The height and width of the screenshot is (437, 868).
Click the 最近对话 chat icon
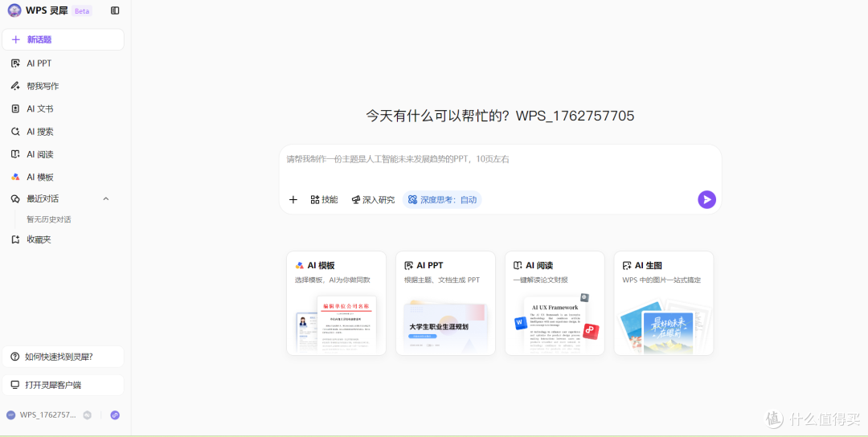[15, 198]
